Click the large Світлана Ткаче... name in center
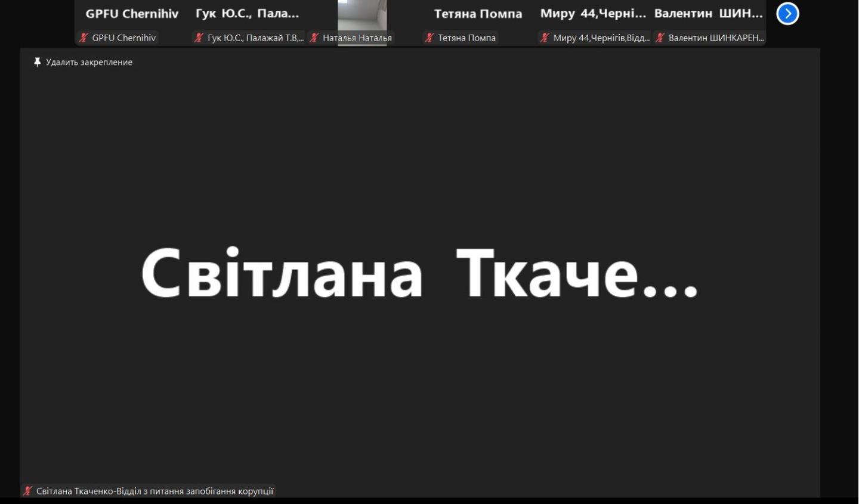Screen dimensions: 859x504 click(x=419, y=273)
